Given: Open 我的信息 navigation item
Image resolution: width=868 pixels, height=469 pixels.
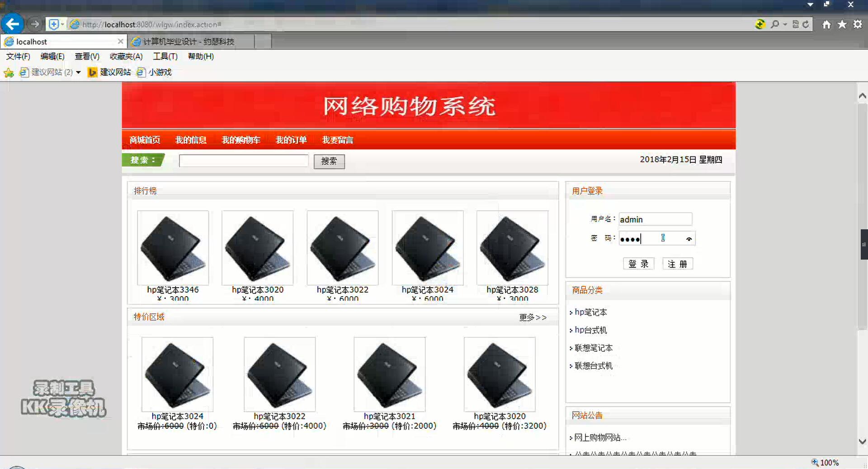Looking at the screenshot, I should (x=191, y=140).
